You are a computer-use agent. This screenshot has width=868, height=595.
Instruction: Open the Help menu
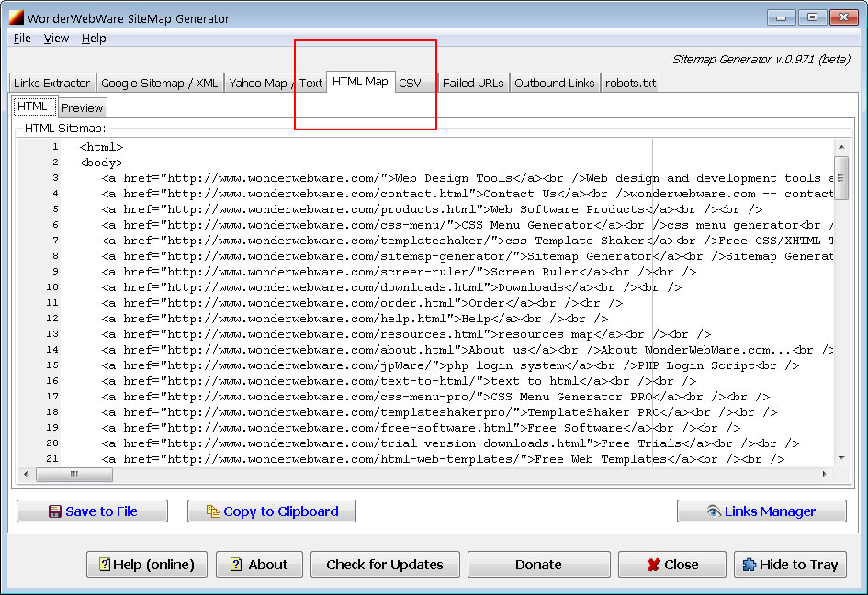coord(94,39)
